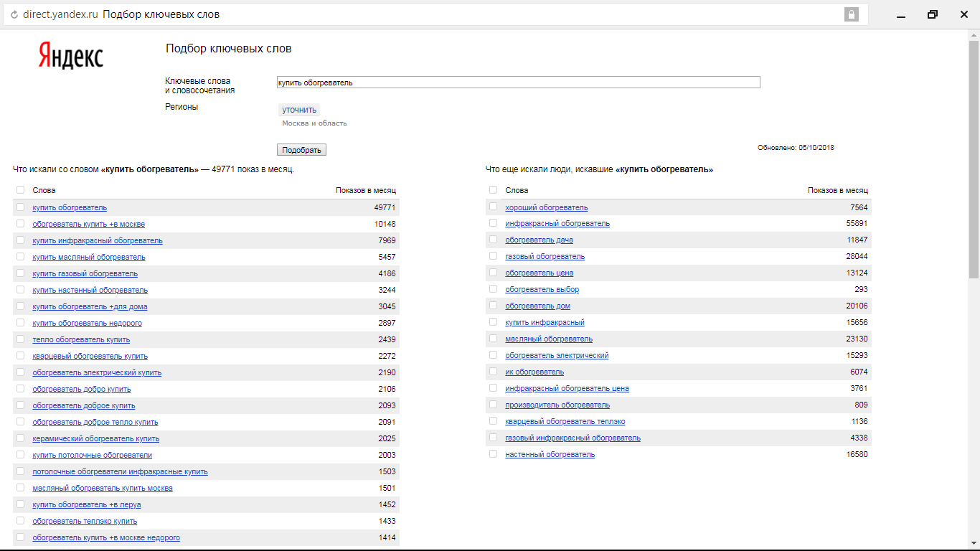Open 'кварцевый обогреватель купить' link

click(90, 356)
